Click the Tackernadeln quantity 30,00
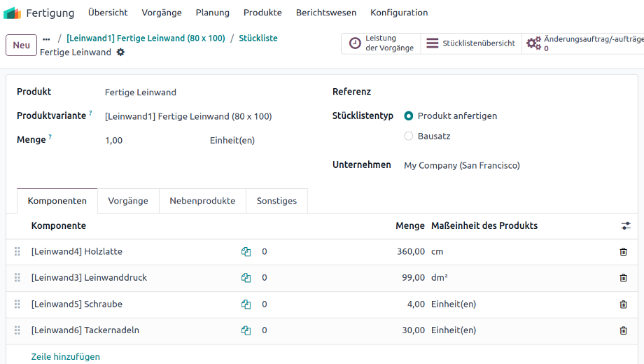This screenshot has width=644, height=364. (413, 330)
